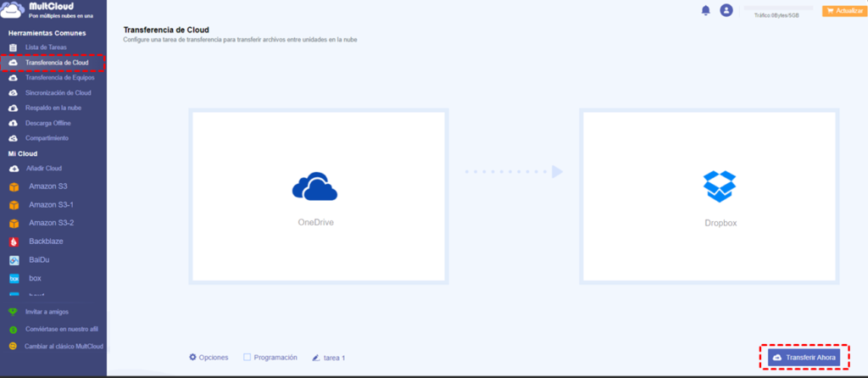Open the Invitar a amigos link
This screenshot has height=378, width=868.
(47, 312)
